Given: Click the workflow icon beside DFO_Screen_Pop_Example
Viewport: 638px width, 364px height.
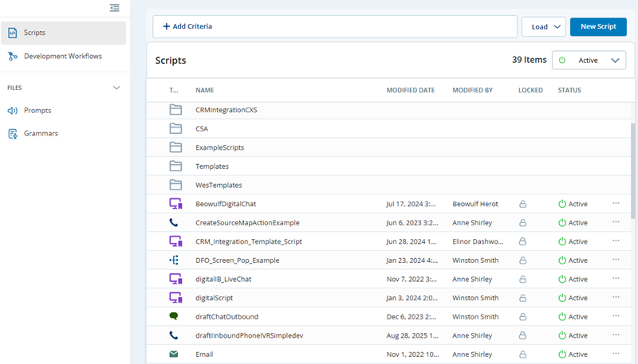Looking at the screenshot, I should (175, 260).
